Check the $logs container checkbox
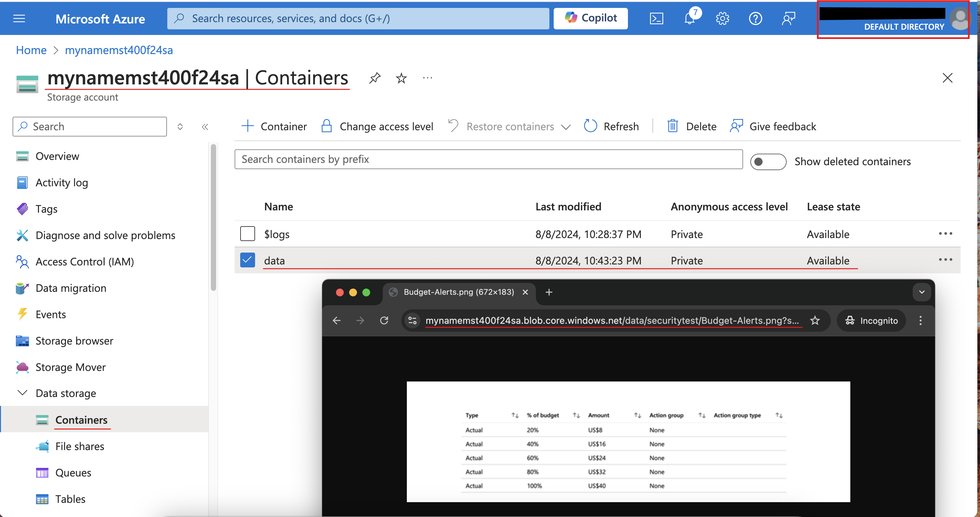Viewport: 980px width, 517px height. [x=247, y=234]
